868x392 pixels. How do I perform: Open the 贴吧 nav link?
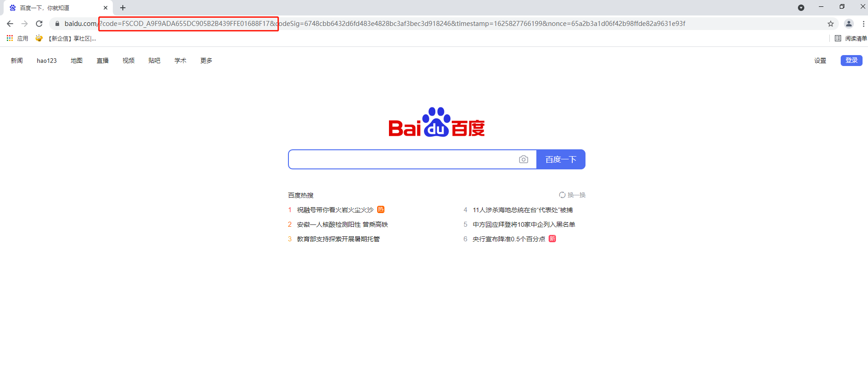click(x=155, y=61)
